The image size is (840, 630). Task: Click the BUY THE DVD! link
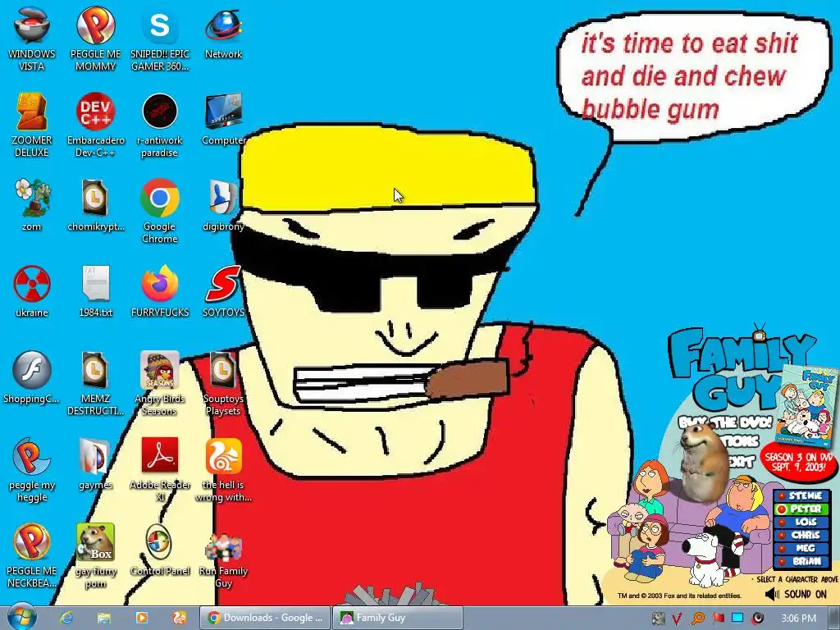(x=725, y=423)
